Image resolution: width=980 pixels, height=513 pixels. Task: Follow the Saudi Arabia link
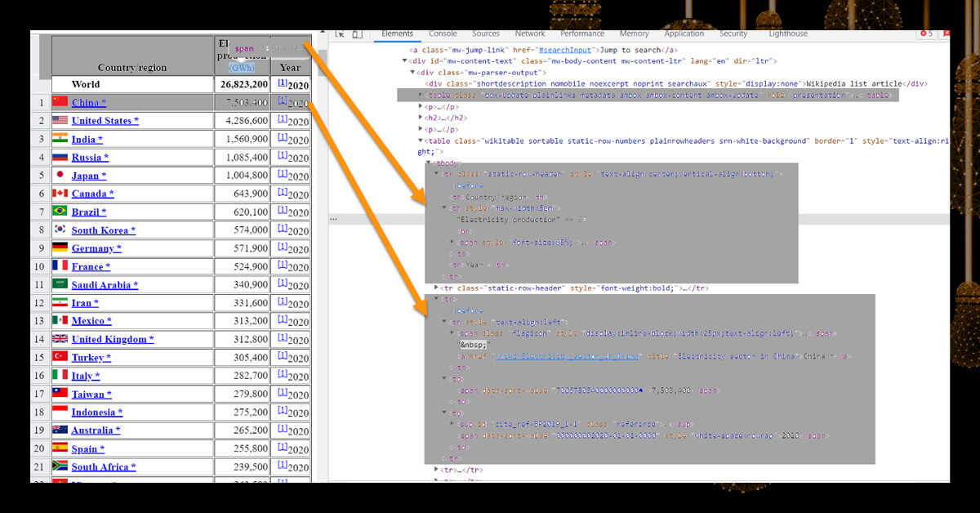click(x=105, y=284)
